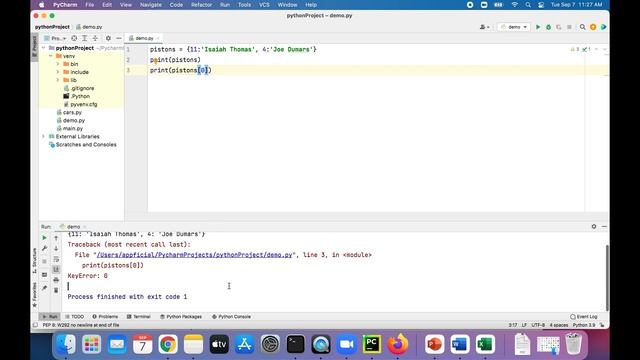Open demo.py from project tree
The width and height of the screenshot is (640, 360).
point(71,120)
